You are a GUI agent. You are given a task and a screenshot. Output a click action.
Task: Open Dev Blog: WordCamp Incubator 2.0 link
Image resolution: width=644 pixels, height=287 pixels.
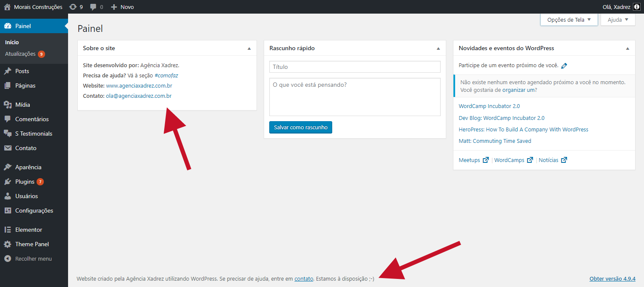pos(502,118)
